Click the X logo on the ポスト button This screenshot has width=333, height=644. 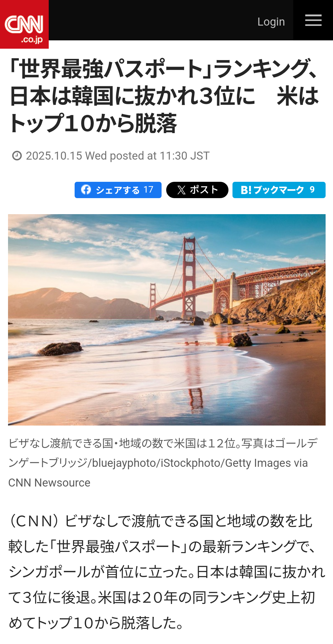182,190
